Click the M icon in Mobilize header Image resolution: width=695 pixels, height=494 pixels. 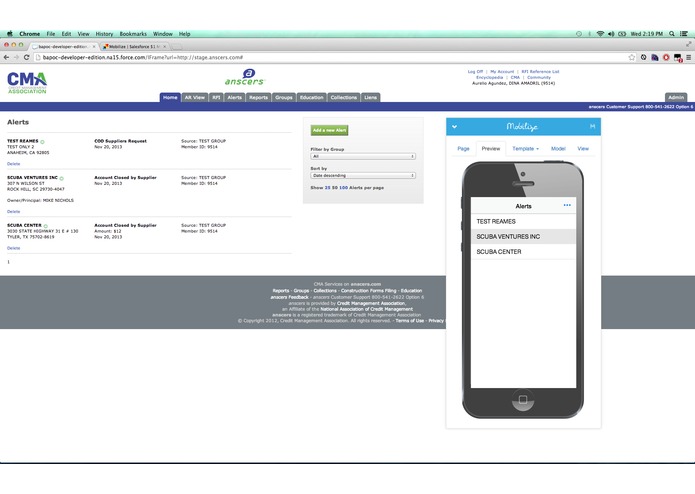tap(592, 127)
